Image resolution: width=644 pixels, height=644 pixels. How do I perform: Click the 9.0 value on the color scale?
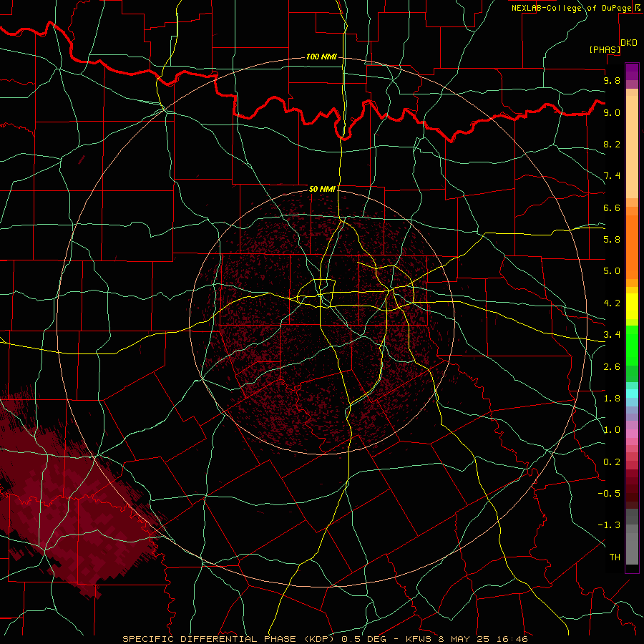(612, 112)
